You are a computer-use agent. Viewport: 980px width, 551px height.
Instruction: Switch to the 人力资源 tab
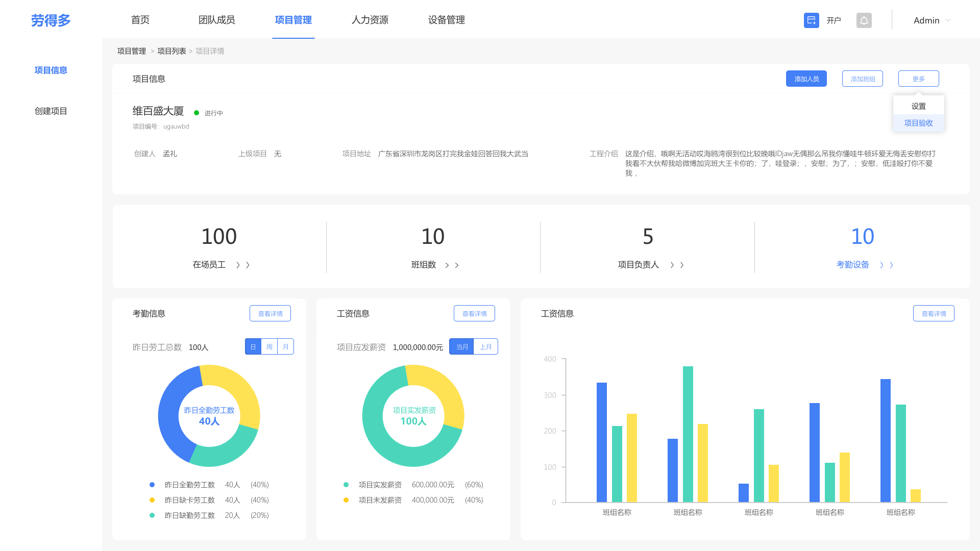(x=370, y=20)
